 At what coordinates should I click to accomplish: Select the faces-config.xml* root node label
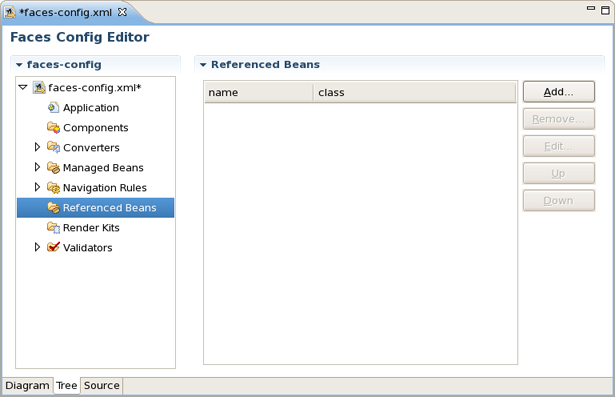point(95,88)
